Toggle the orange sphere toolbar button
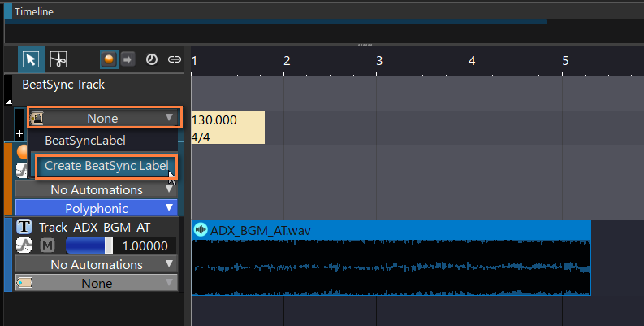 pos(108,59)
